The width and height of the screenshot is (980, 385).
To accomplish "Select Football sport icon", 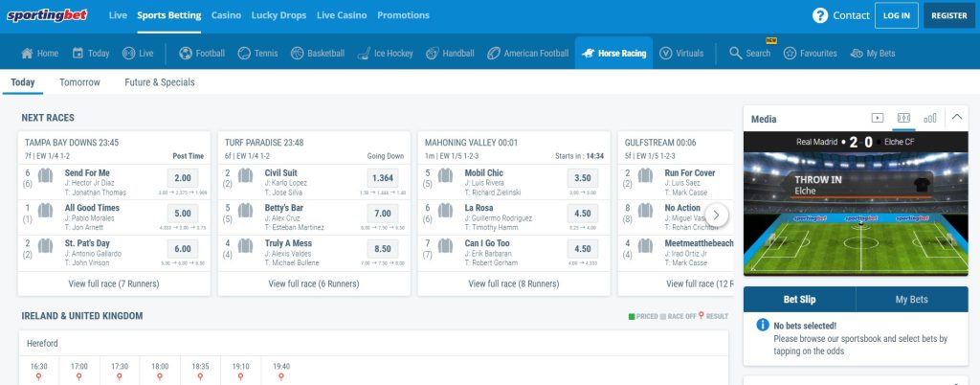I will (x=185, y=53).
